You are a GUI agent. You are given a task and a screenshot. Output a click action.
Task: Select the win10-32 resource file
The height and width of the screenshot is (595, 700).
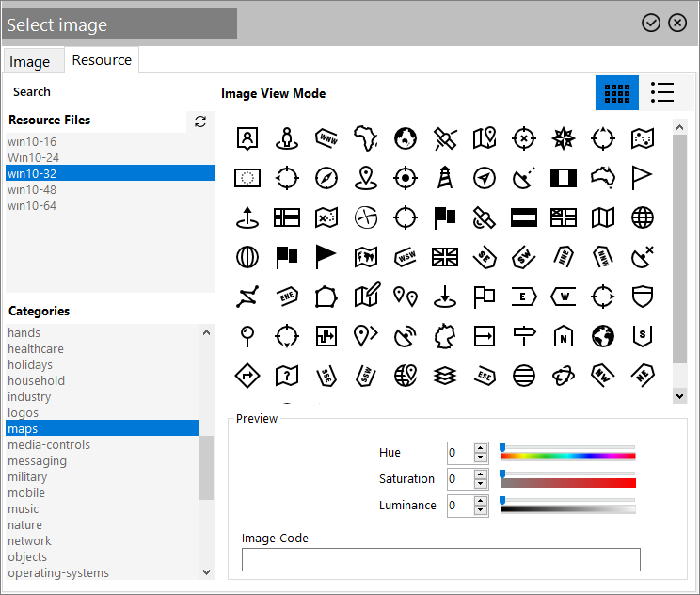(110, 173)
